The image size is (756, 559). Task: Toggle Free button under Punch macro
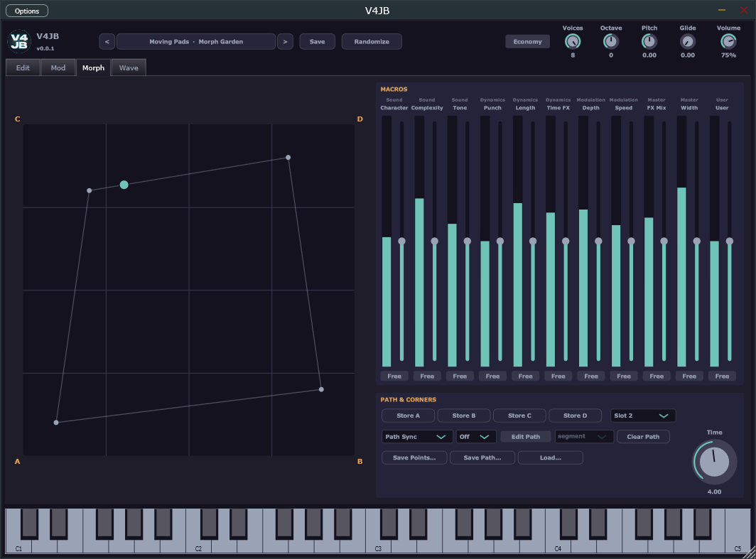coord(492,376)
